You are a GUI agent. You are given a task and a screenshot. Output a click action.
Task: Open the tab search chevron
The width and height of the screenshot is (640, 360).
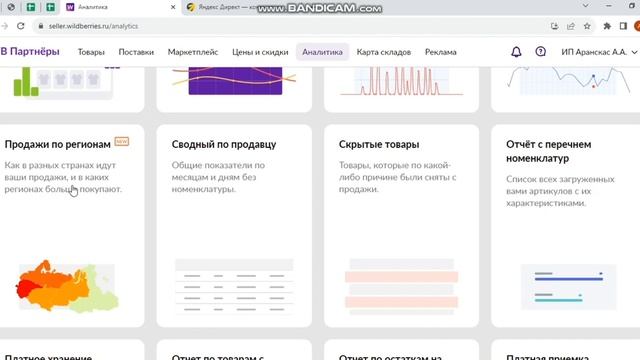586,6
